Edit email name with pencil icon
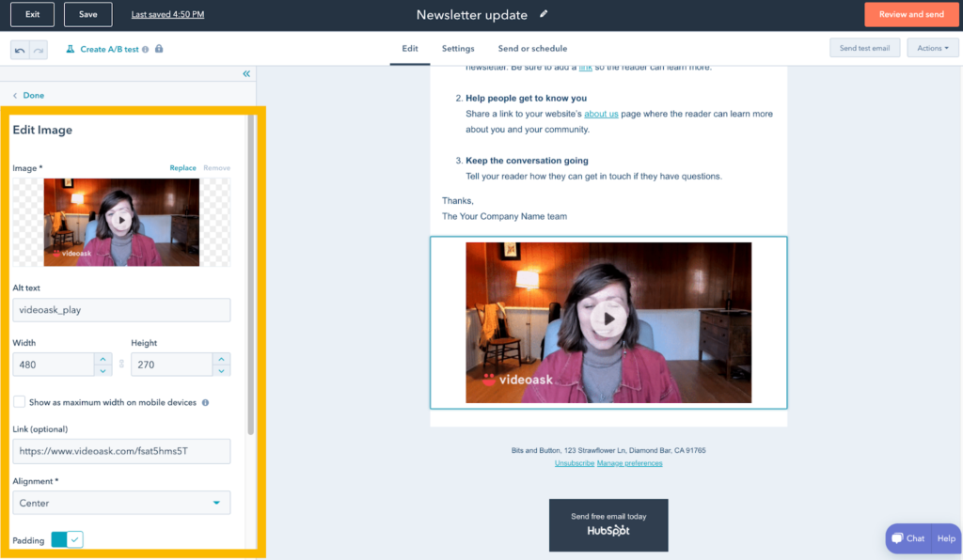The height and width of the screenshot is (560, 963). (x=544, y=13)
